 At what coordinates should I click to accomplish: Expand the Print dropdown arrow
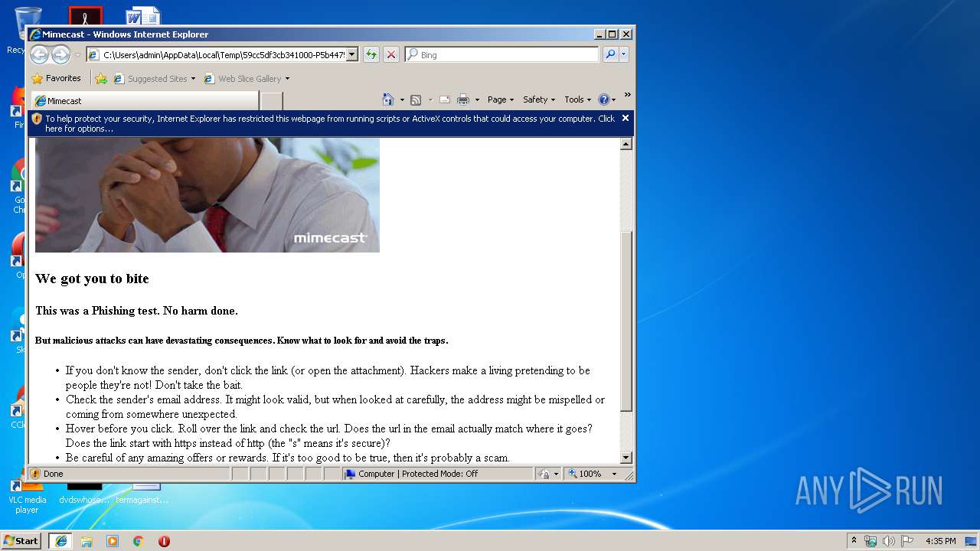pyautogui.click(x=477, y=99)
